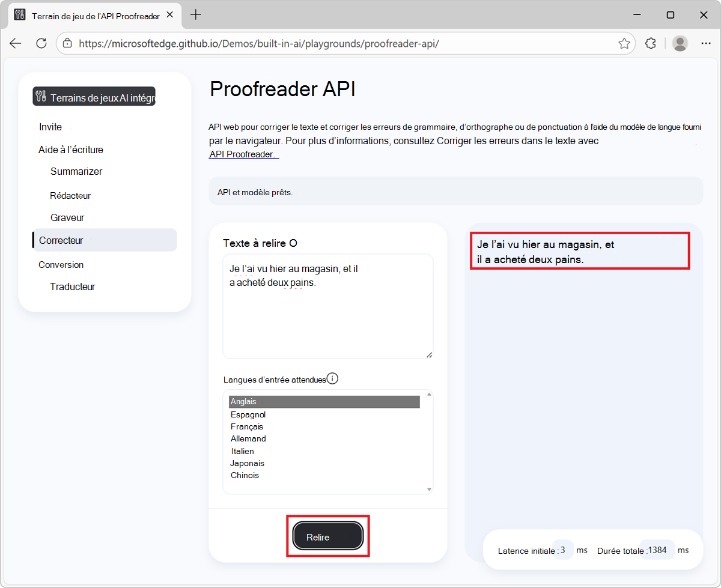Image resolution: width=721 pixels, height=588 pixels.
Task: Click the language list scroll-up arrow
Action: pyautogui.click(x=429, y=394)
